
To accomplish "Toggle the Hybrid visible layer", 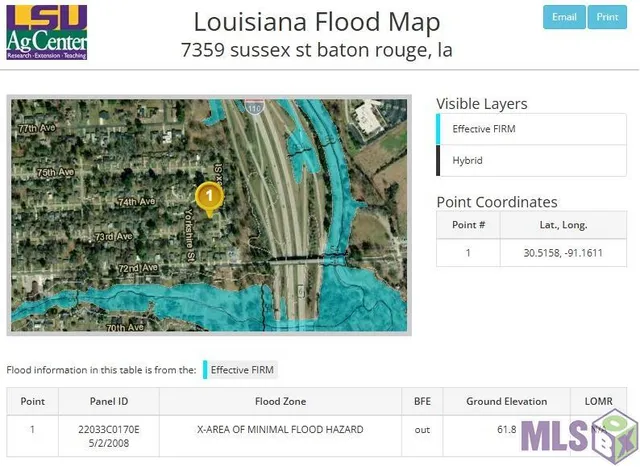I will (x=531, y=160).
